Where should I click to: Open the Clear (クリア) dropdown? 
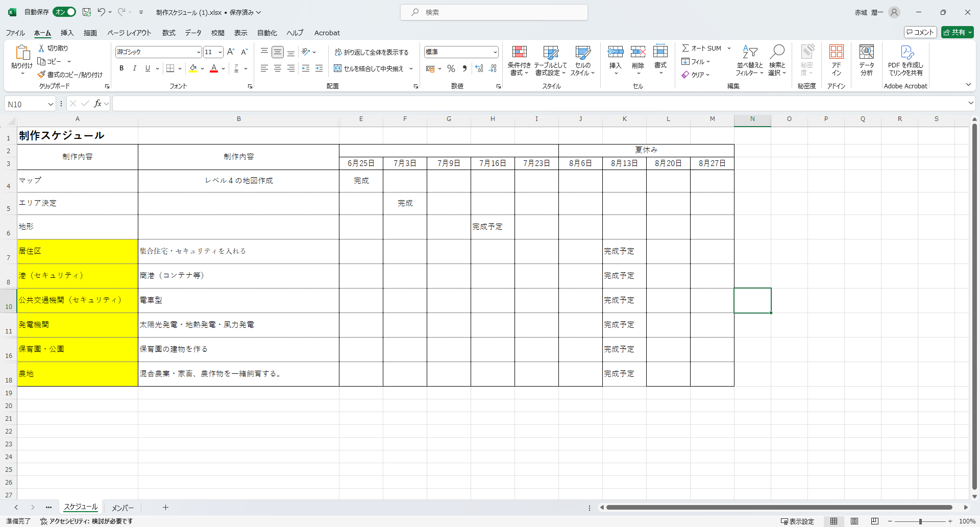[x=696, y=75]
